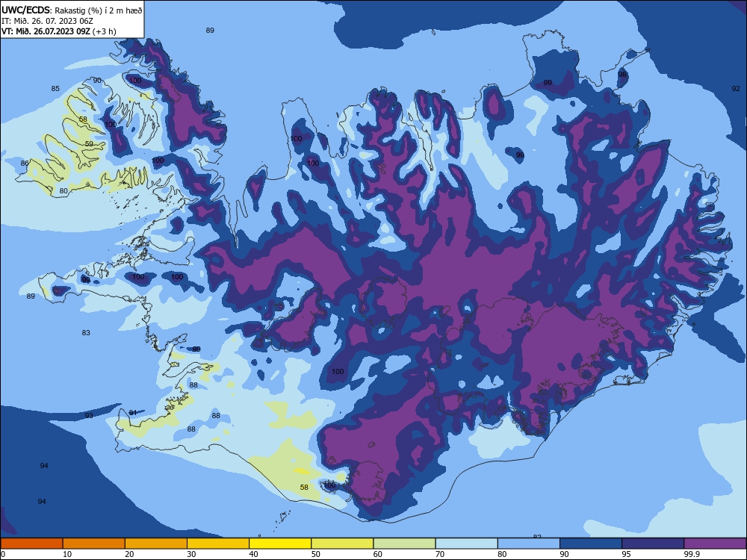The image size is (747, 560).
Task: Select the '95' tick label on the color scale
Action: [x=626, y=554]
